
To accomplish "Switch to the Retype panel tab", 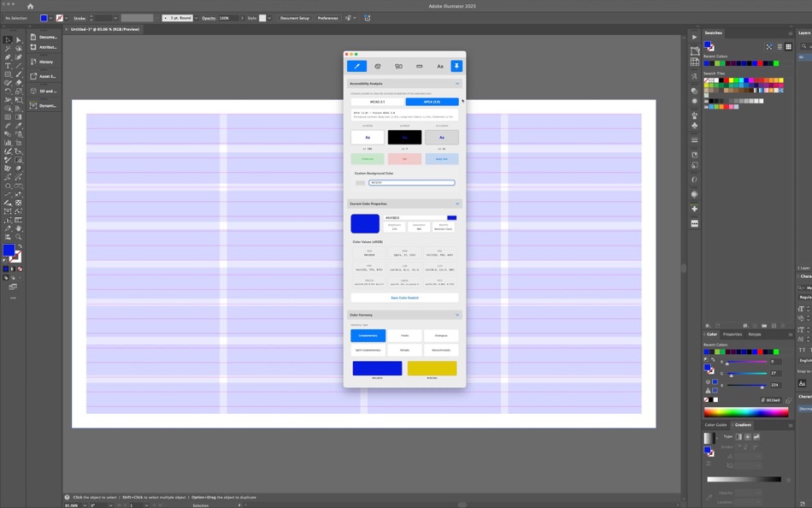I will pyautogui.click(x=755, y=334).
